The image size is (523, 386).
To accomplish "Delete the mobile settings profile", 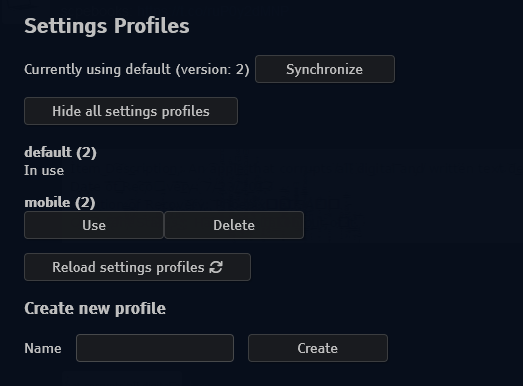I will [234, 225].
